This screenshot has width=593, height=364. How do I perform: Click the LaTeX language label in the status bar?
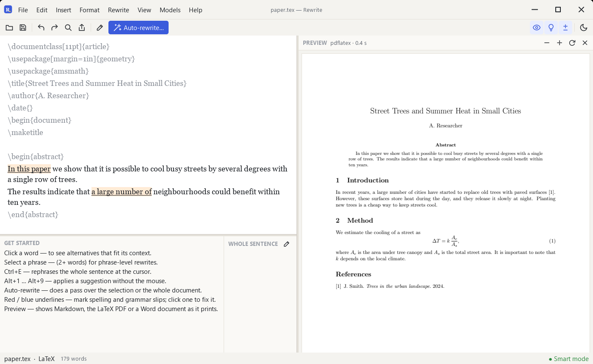click(x=47, y=359)
